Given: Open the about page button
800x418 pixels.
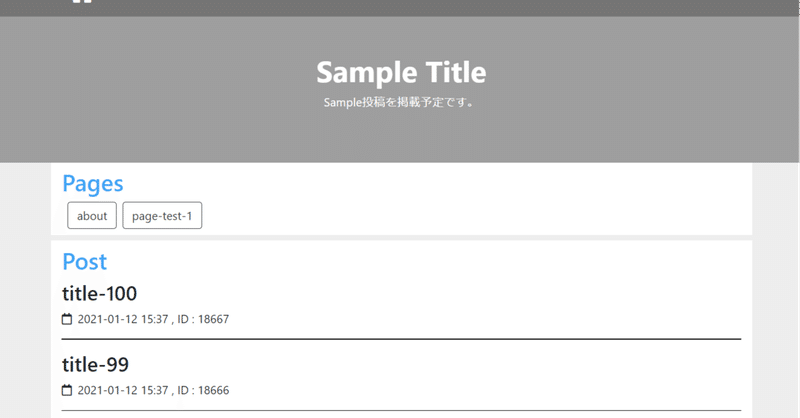Looking at the screenshot, I should (92, 215).
